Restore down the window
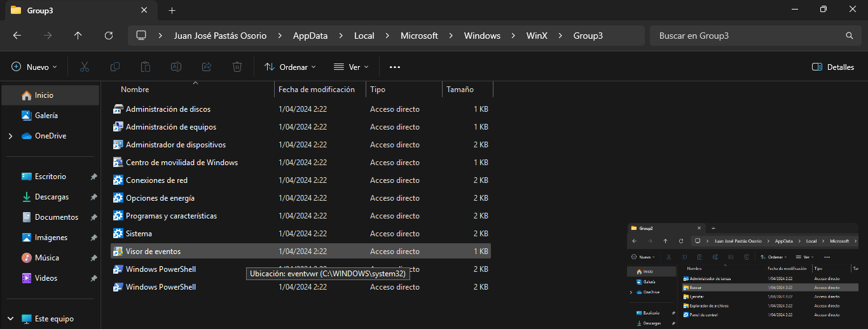The image size is (868, 329). point(823,9)
